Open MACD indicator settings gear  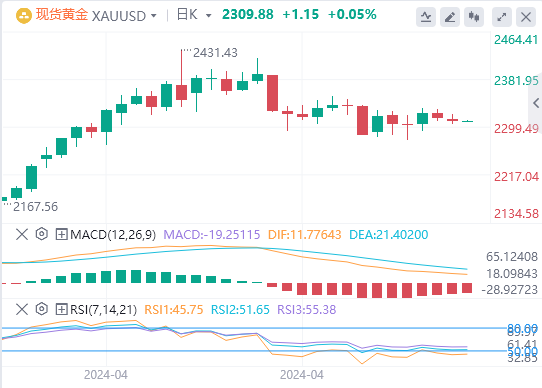(x=41, y=234)
